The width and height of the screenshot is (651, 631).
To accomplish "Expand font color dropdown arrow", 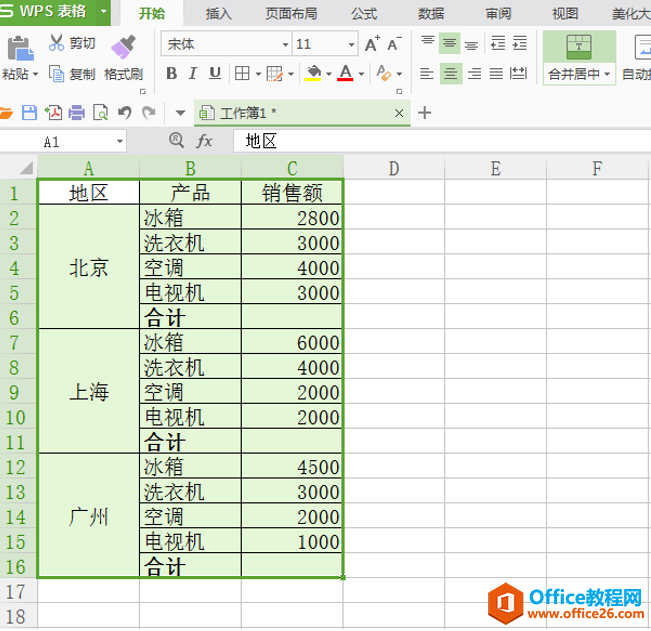I will click(x=361, y=74).
